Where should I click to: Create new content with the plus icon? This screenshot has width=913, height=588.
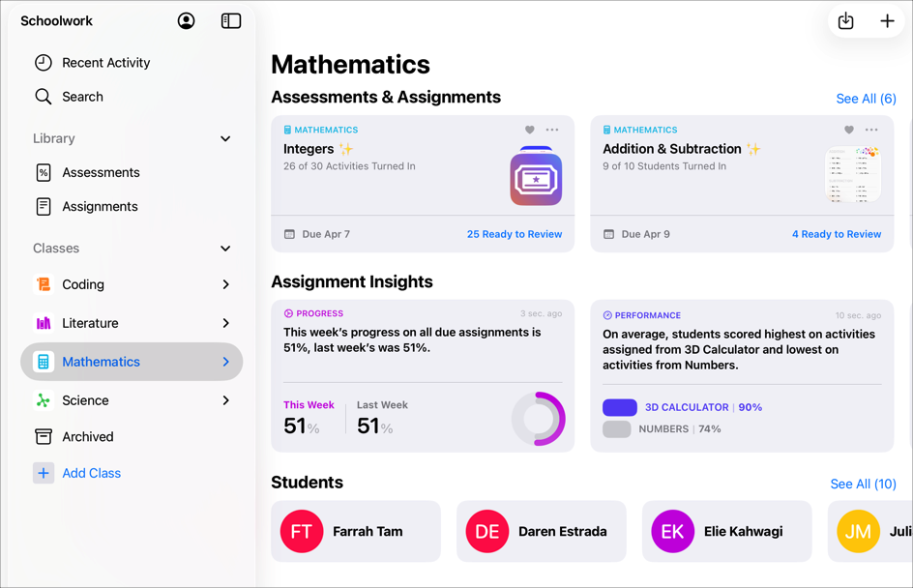tap(888, 19)
